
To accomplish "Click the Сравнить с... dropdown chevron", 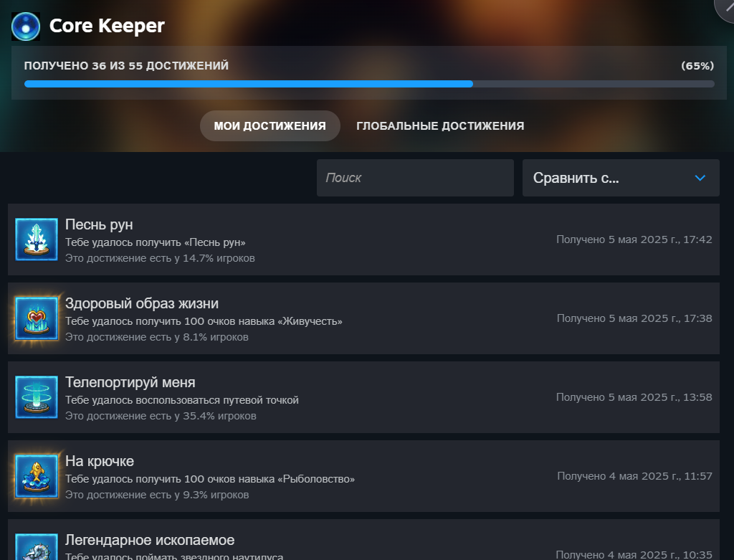I will point(700,178).
